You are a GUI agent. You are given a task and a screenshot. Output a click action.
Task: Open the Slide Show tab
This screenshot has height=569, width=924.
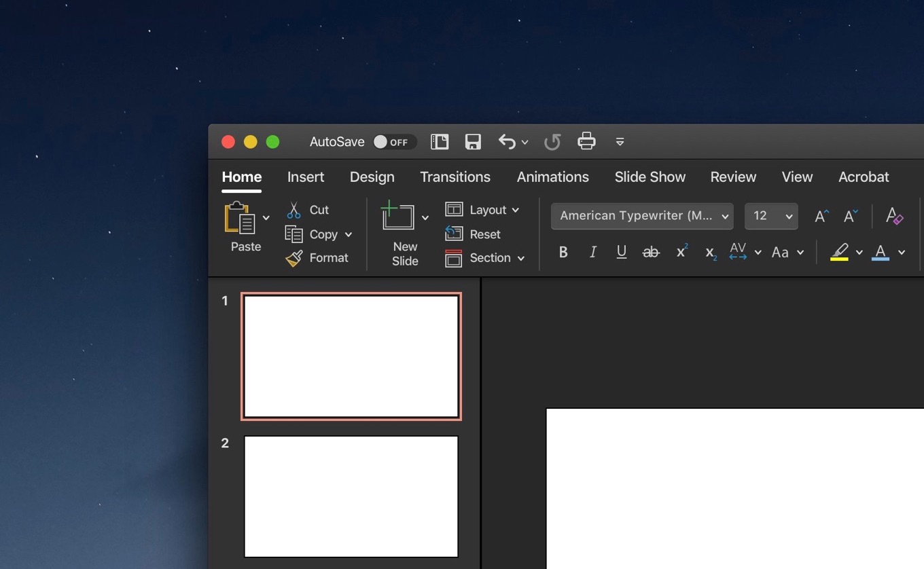pyautogui.click(x=650, y=177)
